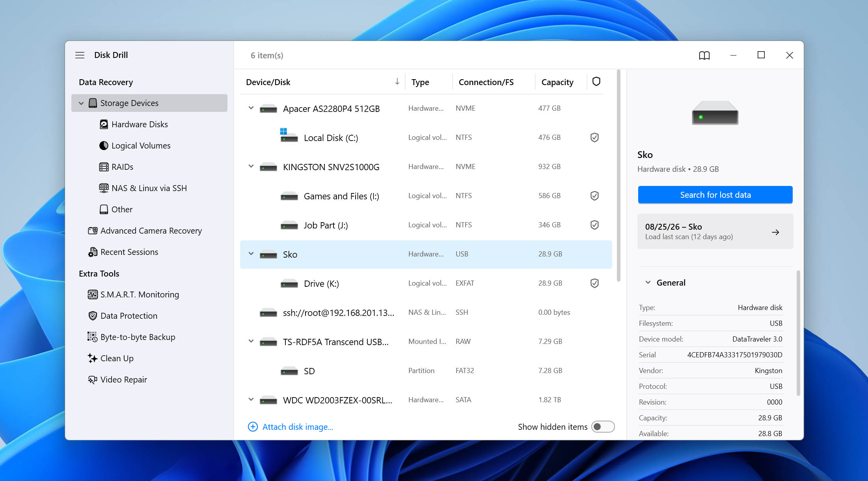Collapse the TS-RDF5A Transcend USB disk
This screenshot has height=481, width=868.
pos(251,341)
